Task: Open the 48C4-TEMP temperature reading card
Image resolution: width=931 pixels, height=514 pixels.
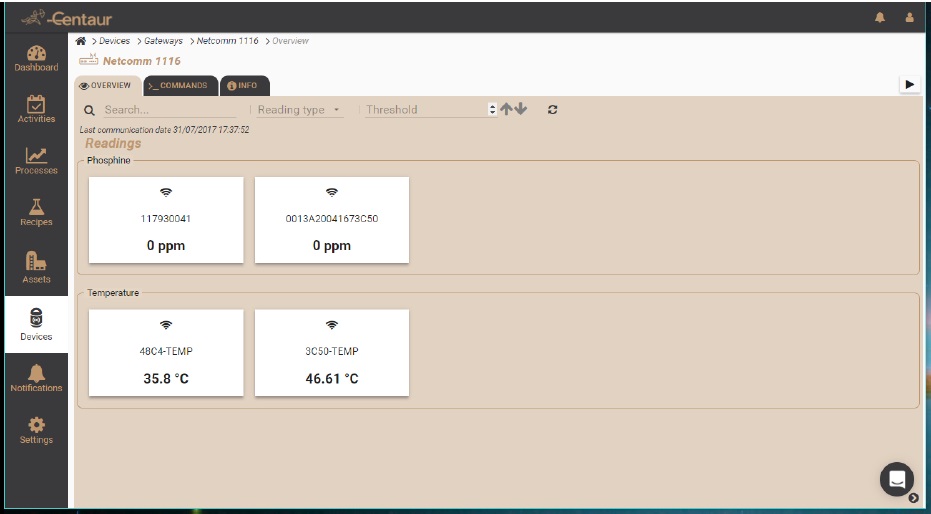Action: tap(166, 353)
